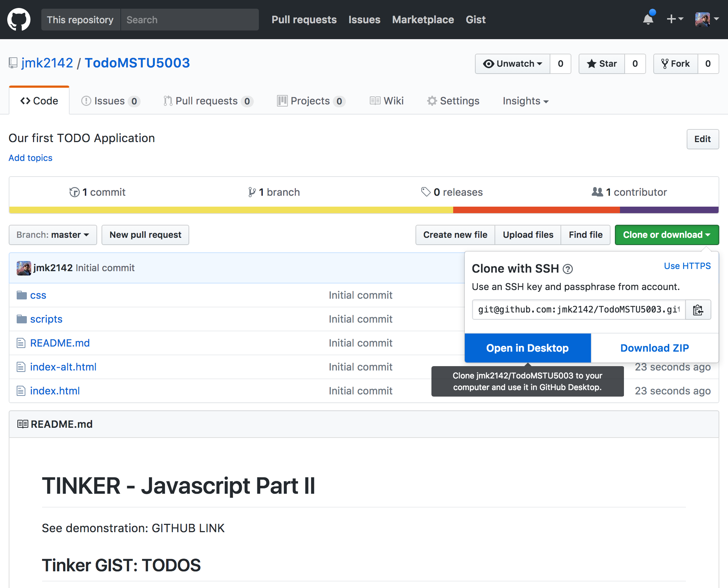728x588 pixels.
Task: Open the TodoMSTU5003 repository link
Action: click(x=137, y=63)
